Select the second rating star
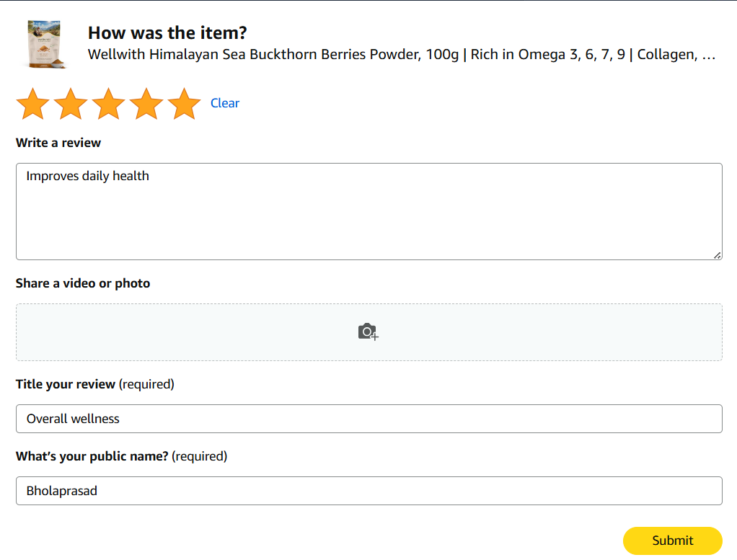 pyautogui.click(x=71, y=104)
